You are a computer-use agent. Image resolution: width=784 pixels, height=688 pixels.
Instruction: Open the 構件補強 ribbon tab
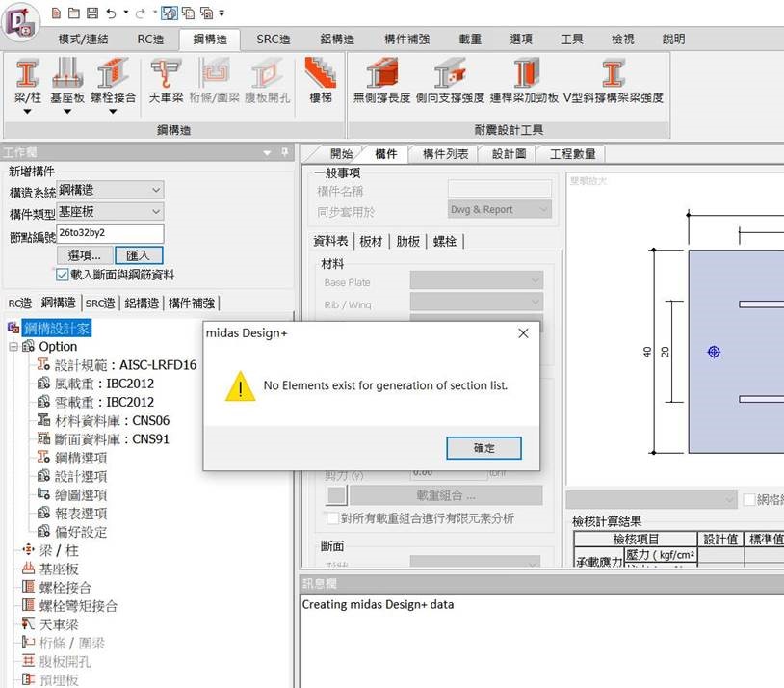click(x=406, y=40)
